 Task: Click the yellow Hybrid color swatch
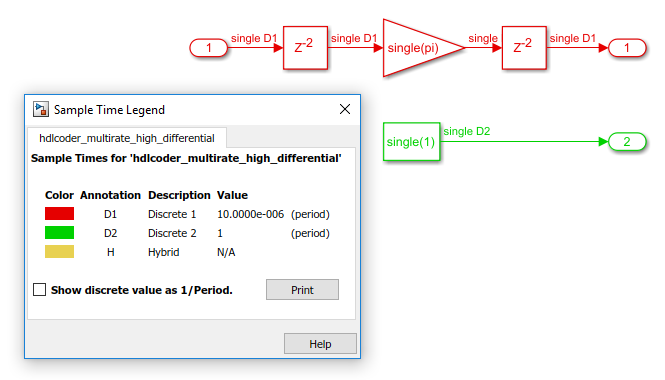(59, 251)
